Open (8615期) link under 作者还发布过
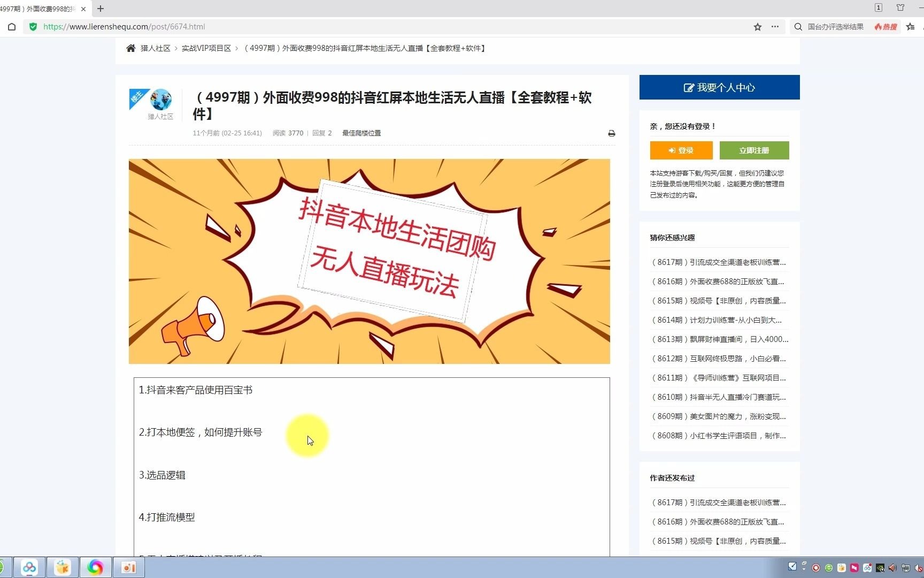The width and height of the screenshot is (924, 578). click(719, 541)
